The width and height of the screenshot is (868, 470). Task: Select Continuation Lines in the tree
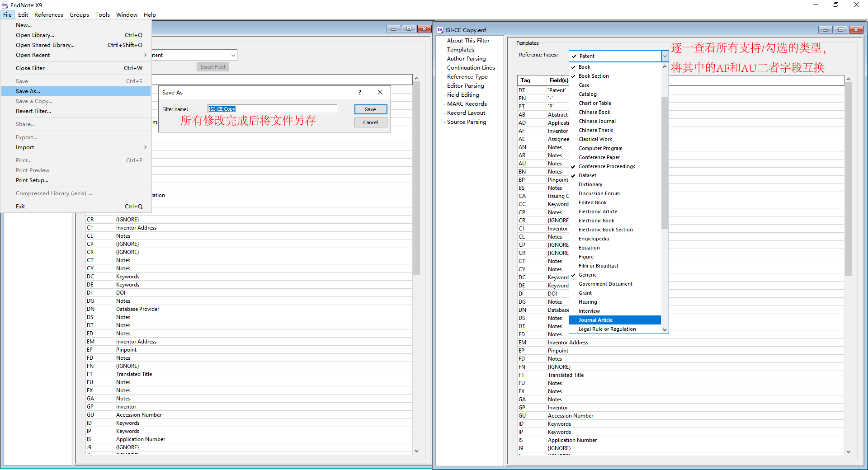(x=471, y=68)
